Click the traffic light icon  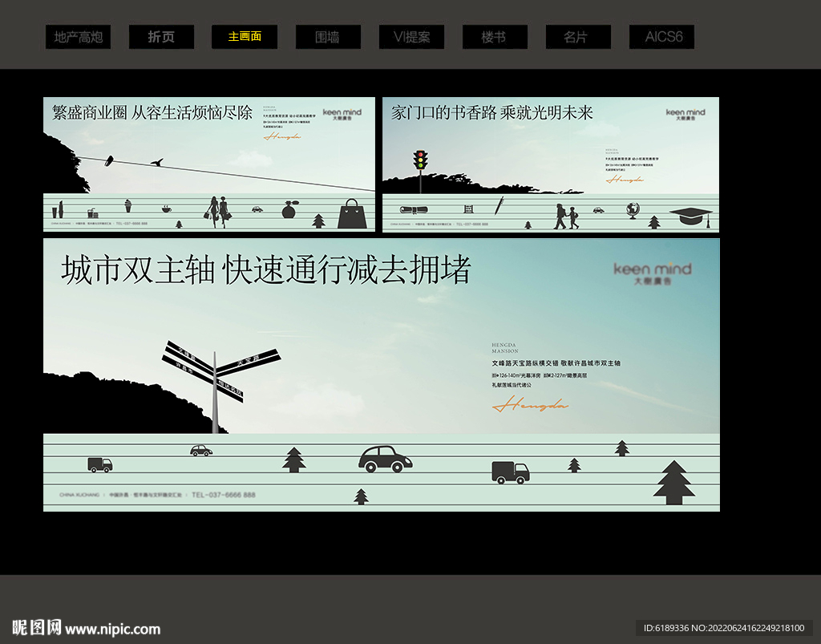click(x=420, y=160)
